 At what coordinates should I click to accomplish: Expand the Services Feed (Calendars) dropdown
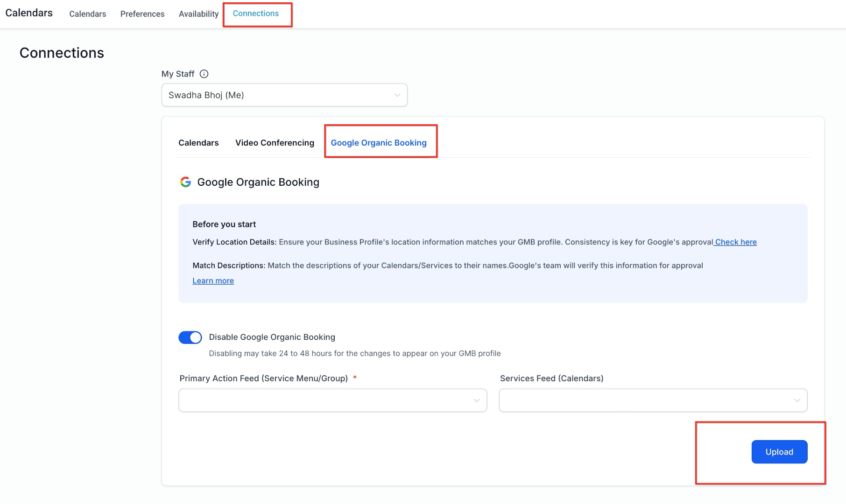[x=653, y=400]
